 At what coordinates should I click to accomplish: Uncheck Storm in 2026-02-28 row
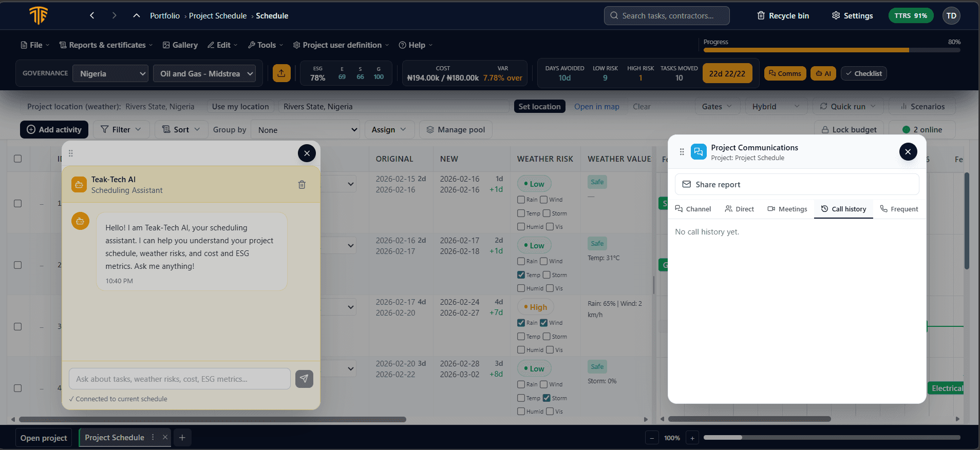tap(546, 398)
